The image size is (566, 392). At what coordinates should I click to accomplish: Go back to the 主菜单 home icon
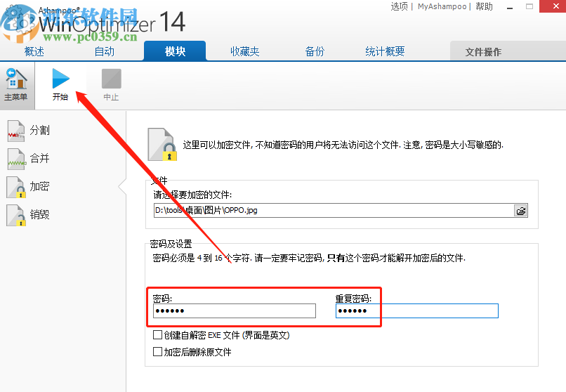[16, 85]
